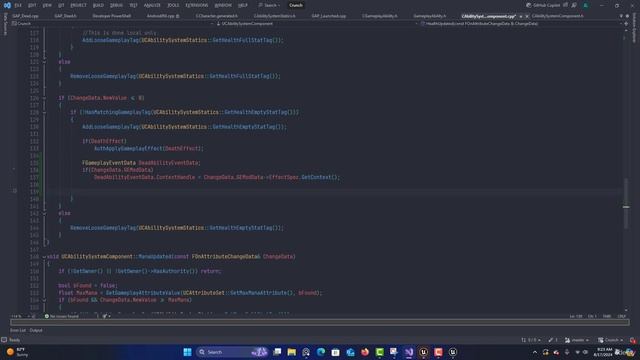This screenshot has height=360, width=640.
Task: Open the File menu
Action: (18, 5)
